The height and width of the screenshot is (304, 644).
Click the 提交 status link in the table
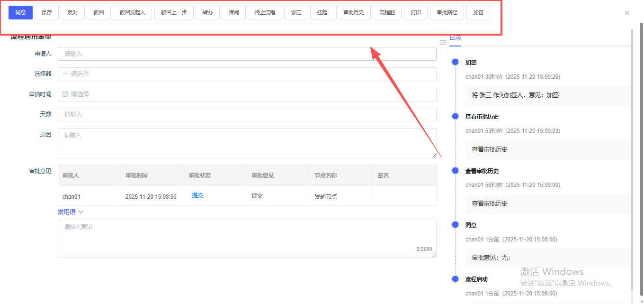(197, 195)
